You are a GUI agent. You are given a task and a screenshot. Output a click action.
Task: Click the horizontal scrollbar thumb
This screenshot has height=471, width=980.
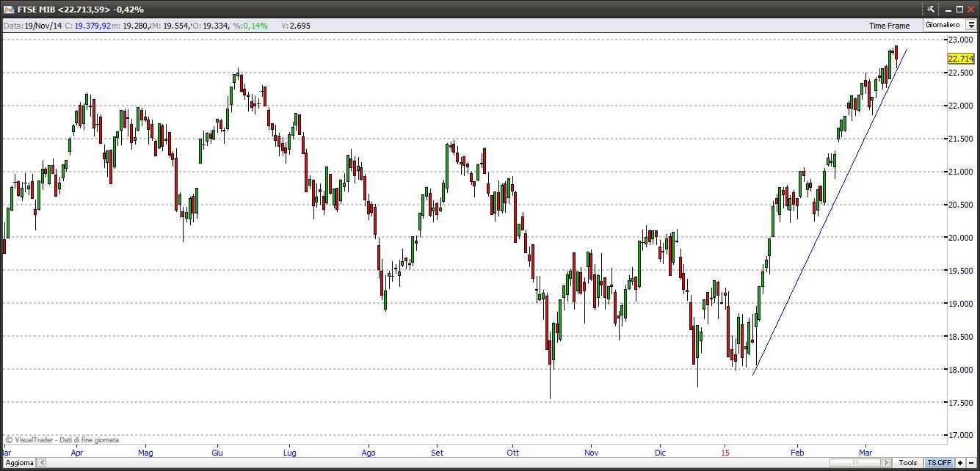click(854, 463)
